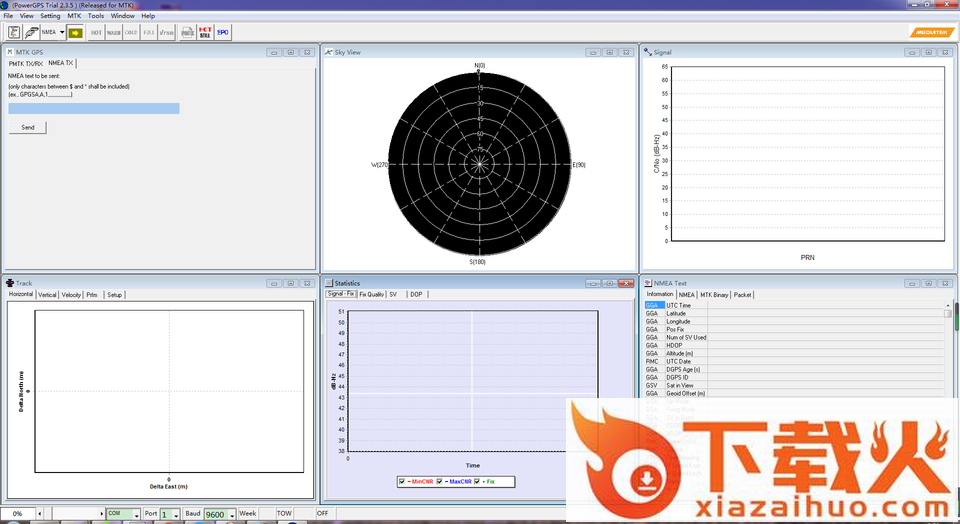
Task: Click the HOT start toolbar button
Action: 96,32
